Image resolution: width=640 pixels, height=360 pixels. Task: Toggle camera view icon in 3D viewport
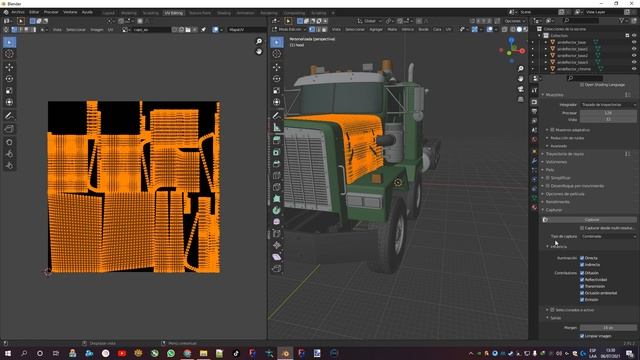point(520,89)
